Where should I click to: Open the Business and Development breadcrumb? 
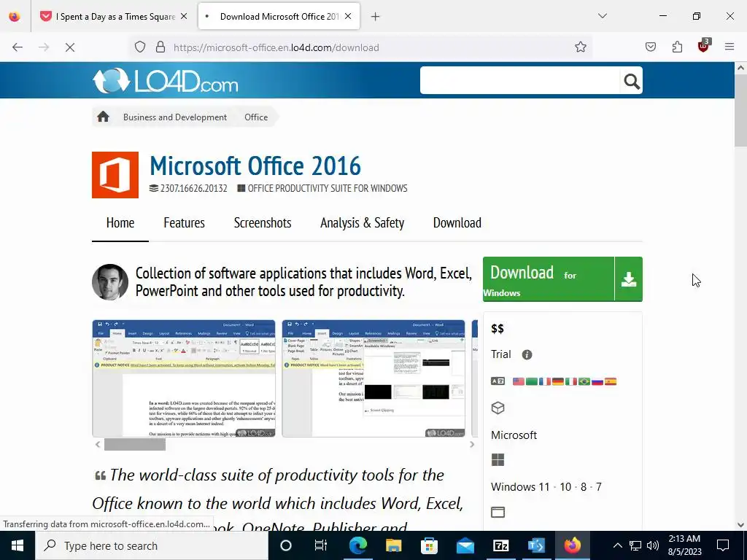[x=175, y=117]
